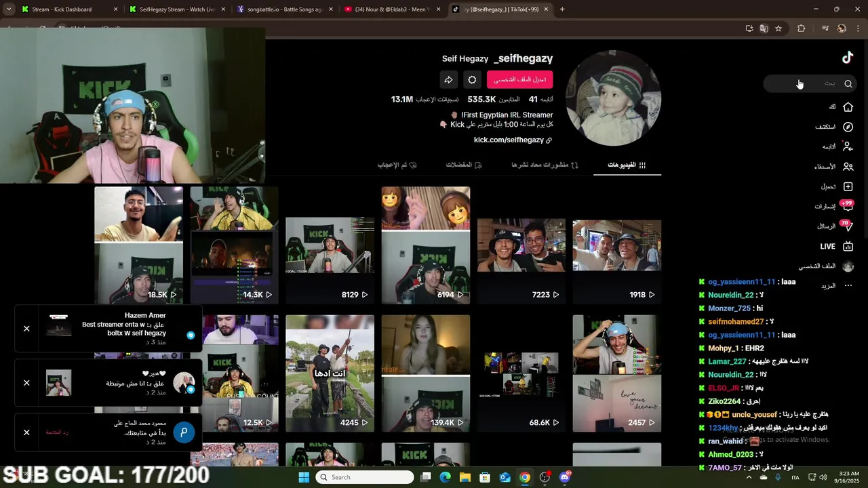Click the Windows taskbar Search box

(365, 477)
